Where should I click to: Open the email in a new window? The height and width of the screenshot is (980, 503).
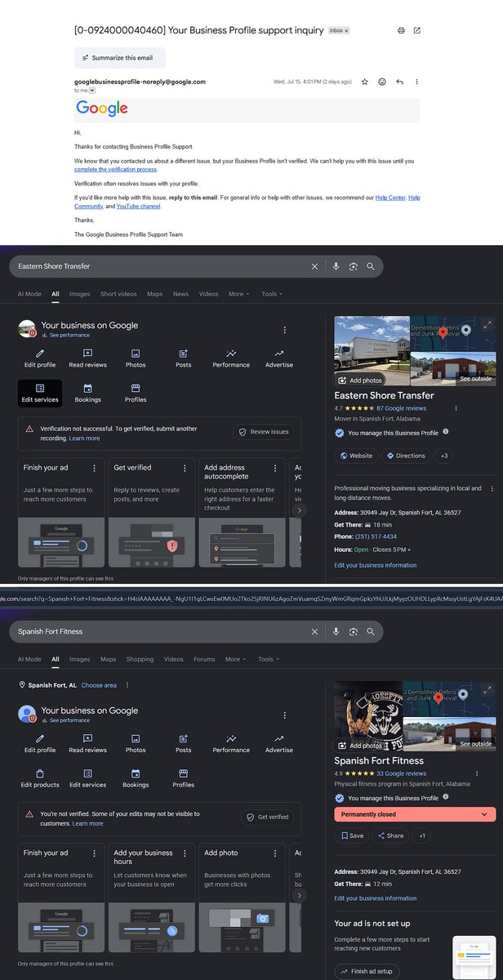(x=416, y=30)
